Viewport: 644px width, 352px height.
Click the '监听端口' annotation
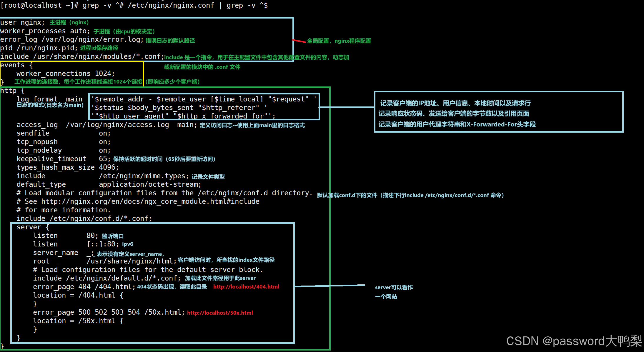(113, 236)
